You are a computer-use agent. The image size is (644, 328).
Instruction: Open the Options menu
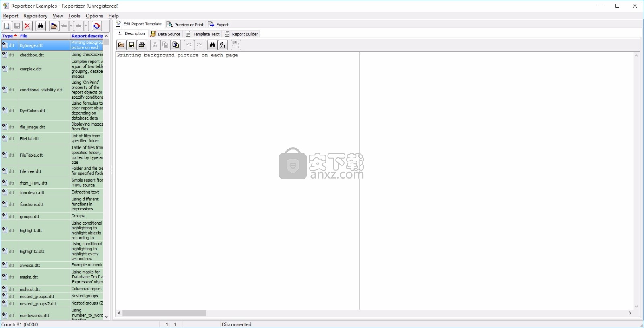[x=94, y=16]
